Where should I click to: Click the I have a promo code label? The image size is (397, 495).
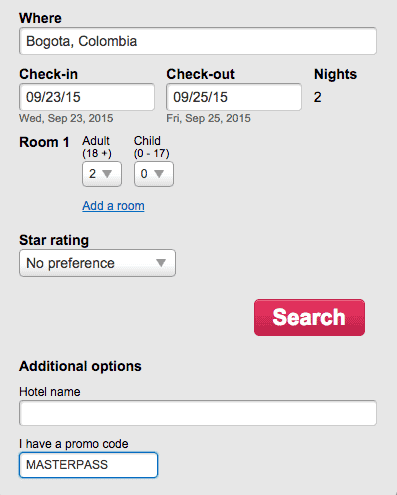coord(74,444)
